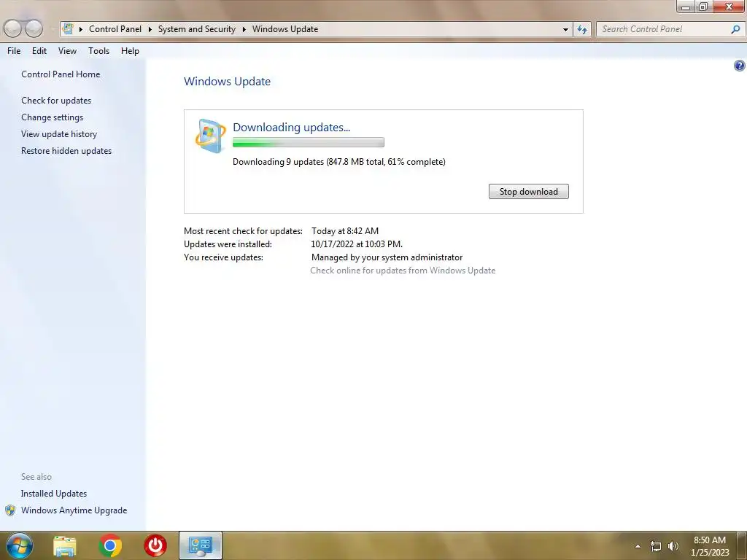Viewport: 747px width, 560px height.
Task: Click the taskbar clock showing 8:50 AM
Action: (x=709, y=546)
